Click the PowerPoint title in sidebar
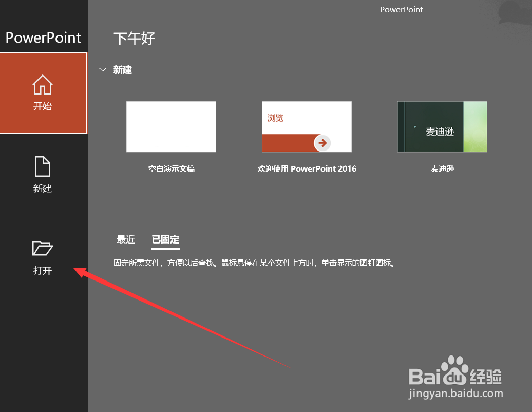The height and width of the screenshot is (412, 532). [x=44, y=38]
